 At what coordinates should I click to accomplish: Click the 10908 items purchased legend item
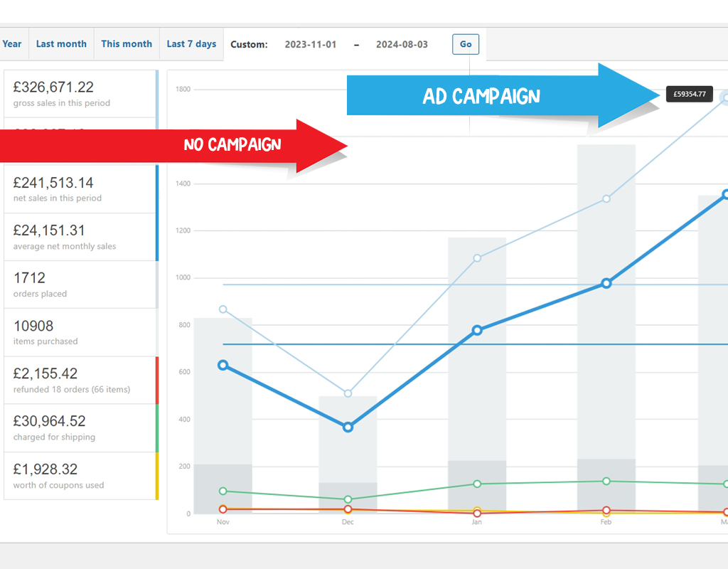pos(80,332)
